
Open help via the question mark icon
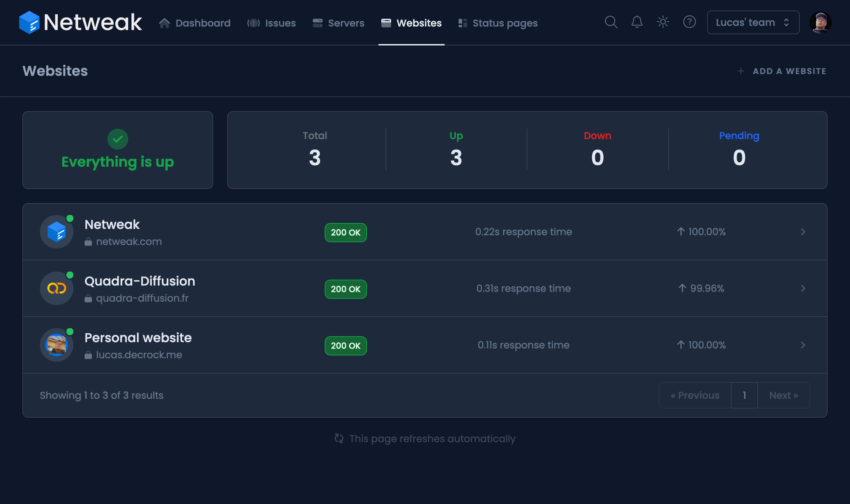tap(690, 22)
